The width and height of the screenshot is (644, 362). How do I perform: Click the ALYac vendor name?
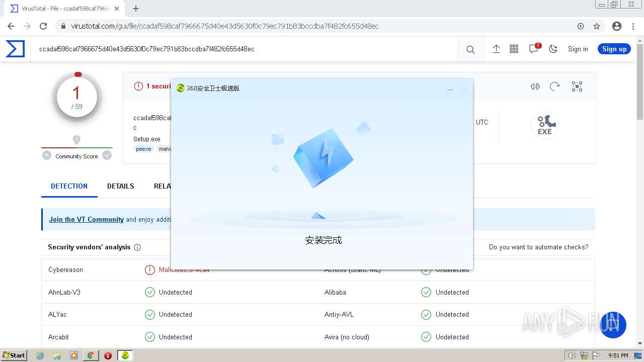point(57,314)
